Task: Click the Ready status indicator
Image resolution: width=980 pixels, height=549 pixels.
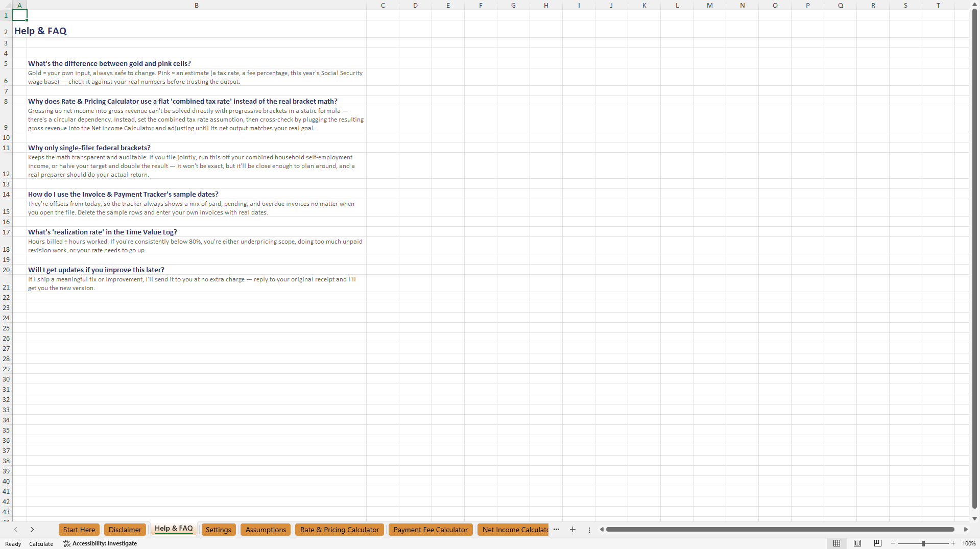Action: point(13,544)
